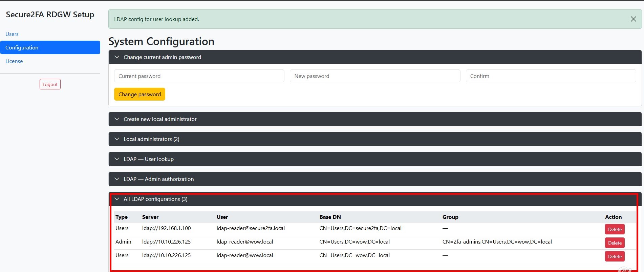Delete the ldap://192.168.1.100 Users configuration

(615, 229)
